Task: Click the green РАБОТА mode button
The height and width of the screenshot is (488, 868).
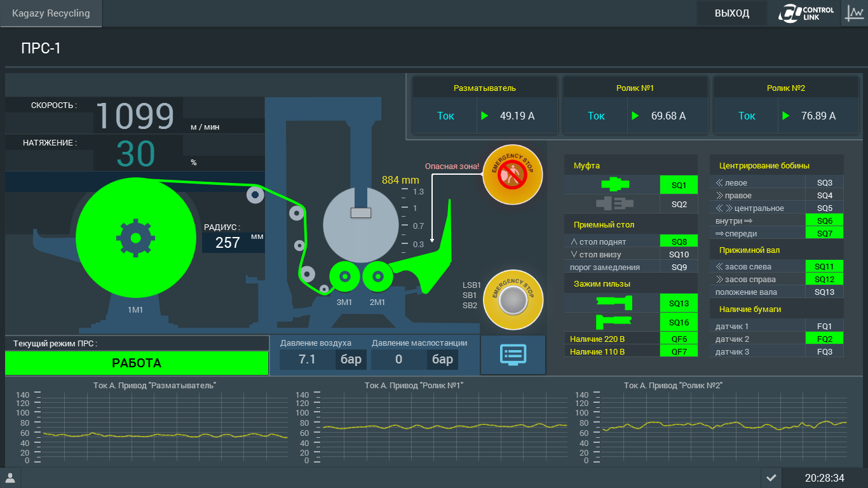Action: pos(137,363)
